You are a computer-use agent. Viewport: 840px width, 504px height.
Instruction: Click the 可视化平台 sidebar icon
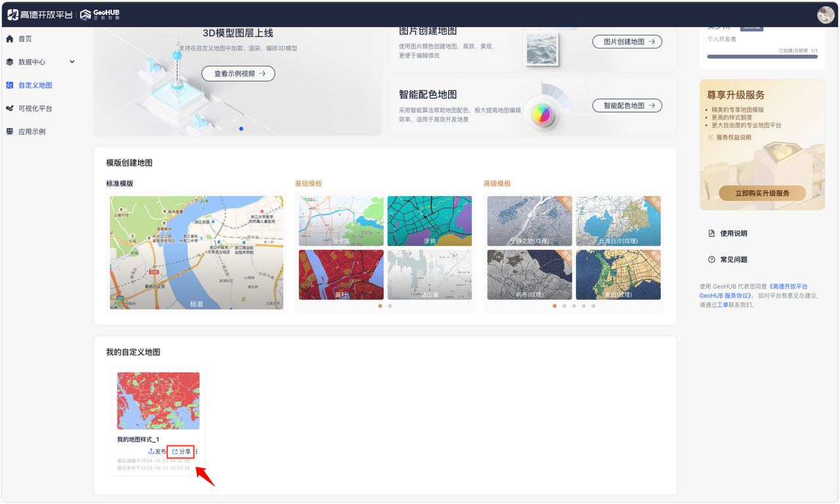pyautogui.click(x=10, y=108)
